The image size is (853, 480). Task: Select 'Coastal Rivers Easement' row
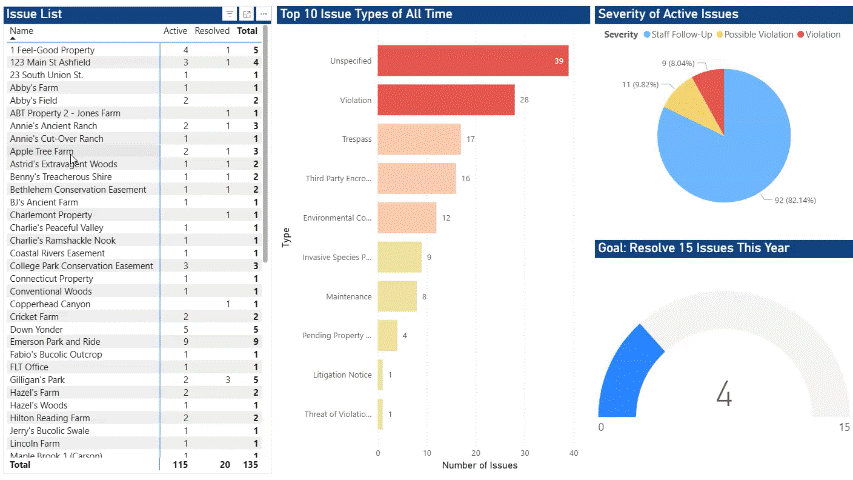coord(134,253)
